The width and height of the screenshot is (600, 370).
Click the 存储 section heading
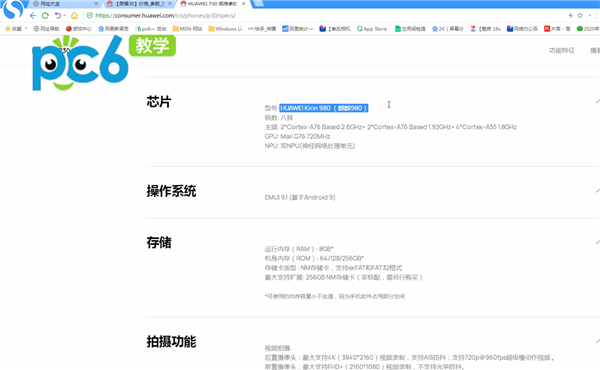pos(159,243)
